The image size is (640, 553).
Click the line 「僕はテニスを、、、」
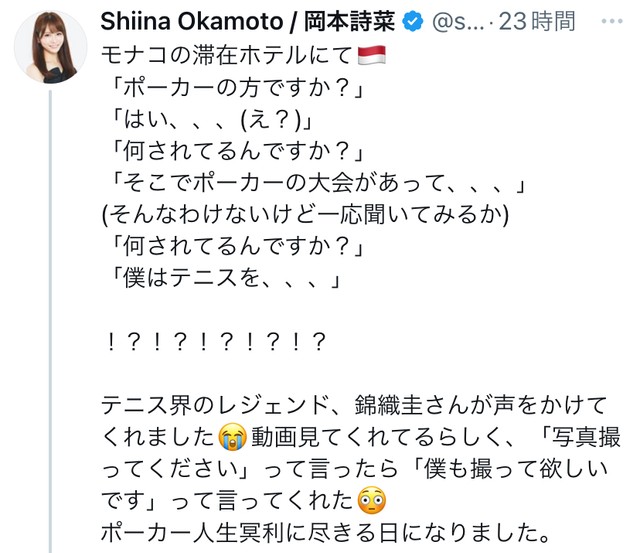[222, 278]
